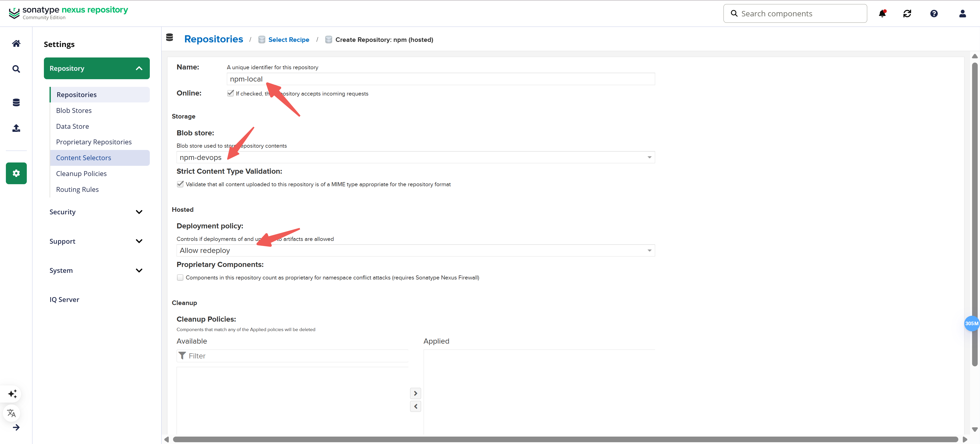Click the Applied policies list box
Viewport: 980px width, 444px height.
tap(539, 392)
